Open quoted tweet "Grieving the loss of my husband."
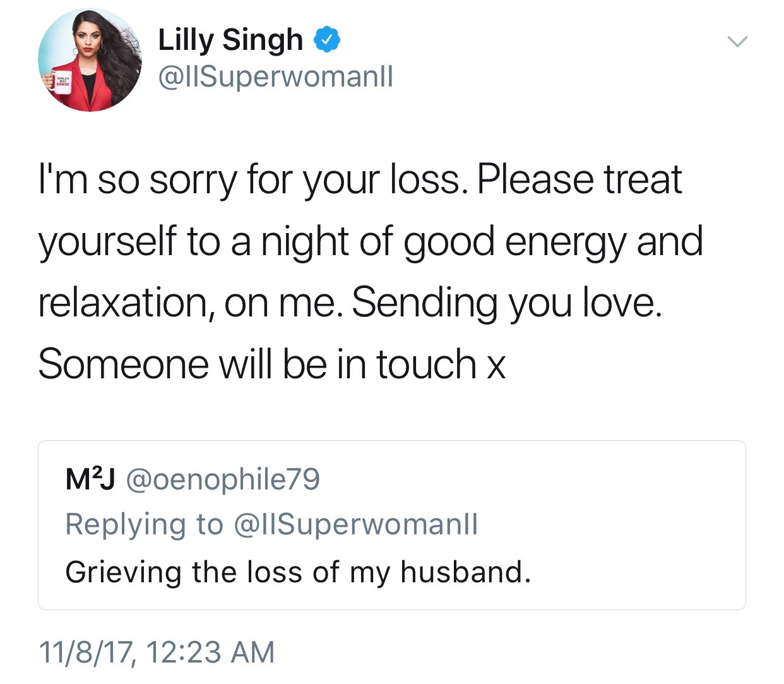Screen dimensions: 784x684 click(298, 572)
